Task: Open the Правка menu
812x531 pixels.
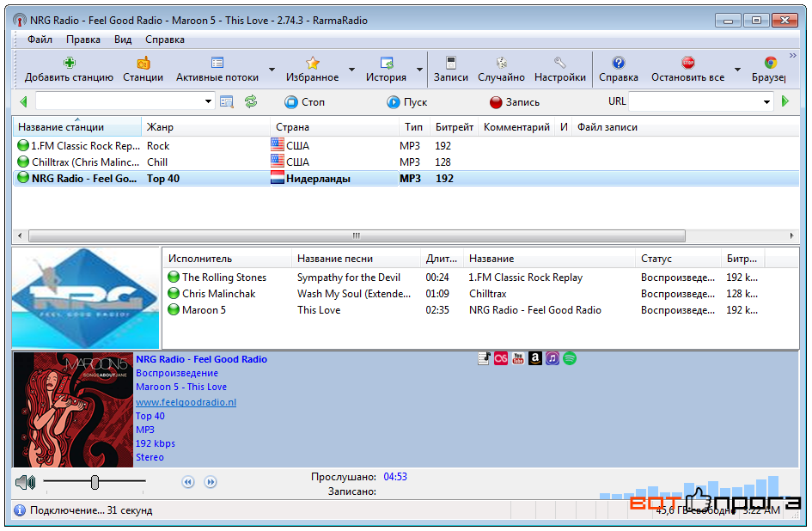Action: pos(82,40)
